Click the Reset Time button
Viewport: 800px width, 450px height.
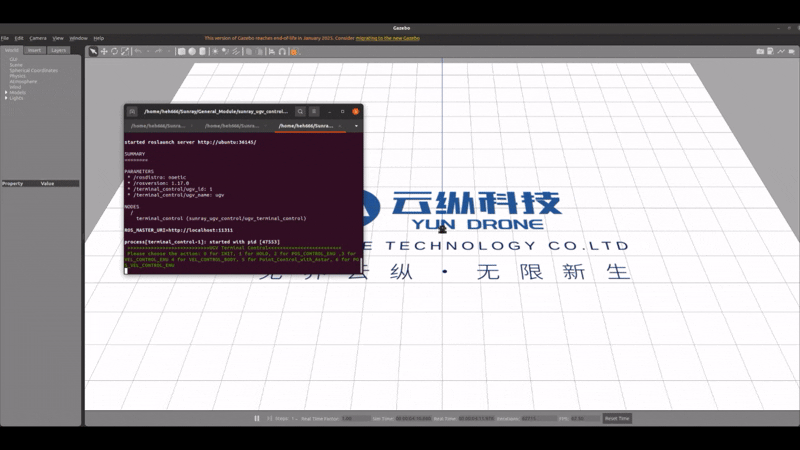point(617,418)
